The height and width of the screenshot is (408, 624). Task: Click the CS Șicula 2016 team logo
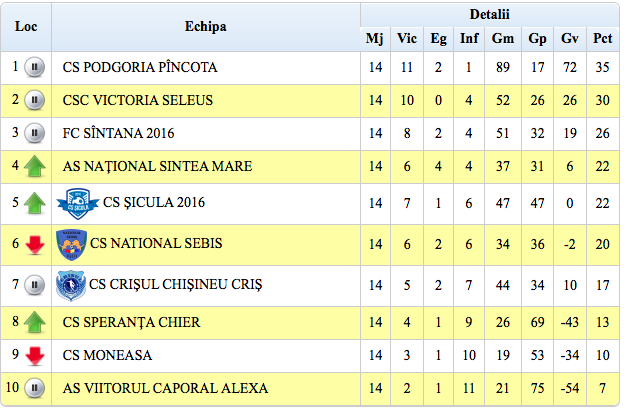click(77, 203)
